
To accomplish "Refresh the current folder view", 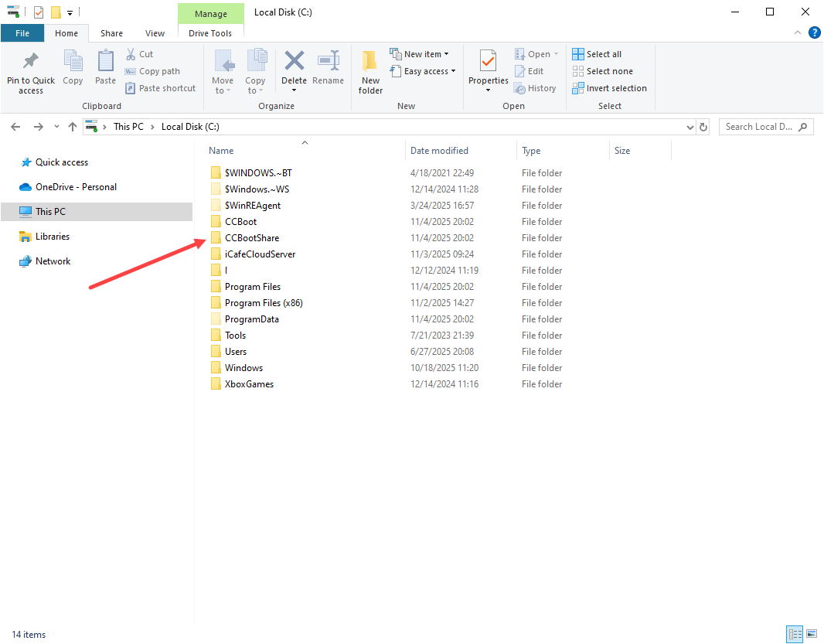I will coord(703,127).
